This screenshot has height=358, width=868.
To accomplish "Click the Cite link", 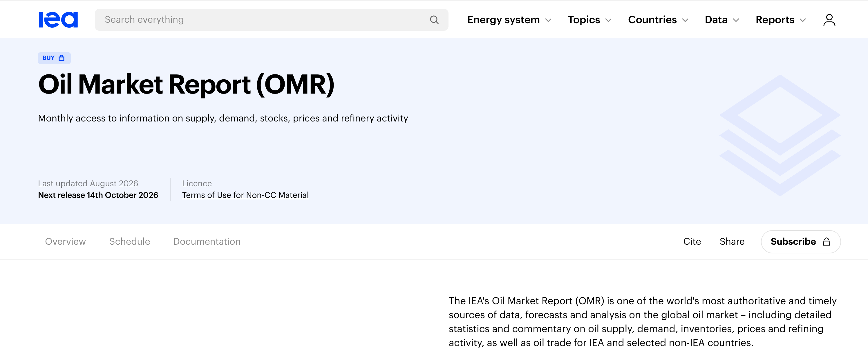I will click(x=692, y=241).
